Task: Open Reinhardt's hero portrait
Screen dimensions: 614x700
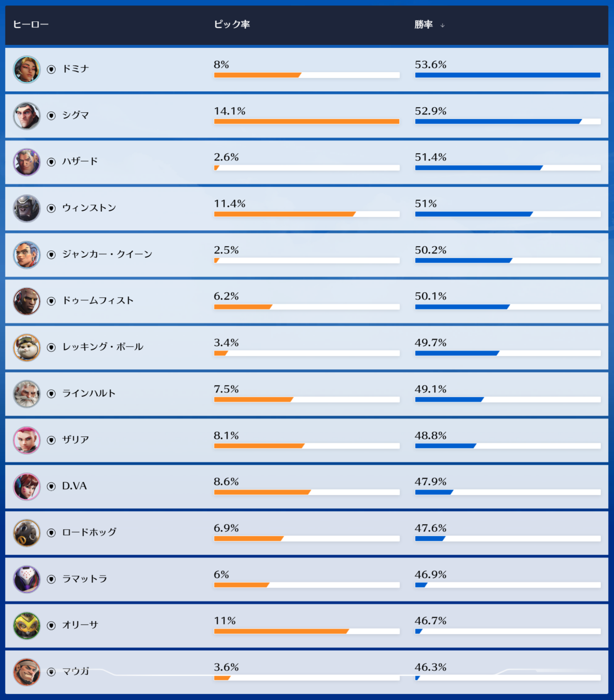Action: pyautogui.click(x=27, y=394)
